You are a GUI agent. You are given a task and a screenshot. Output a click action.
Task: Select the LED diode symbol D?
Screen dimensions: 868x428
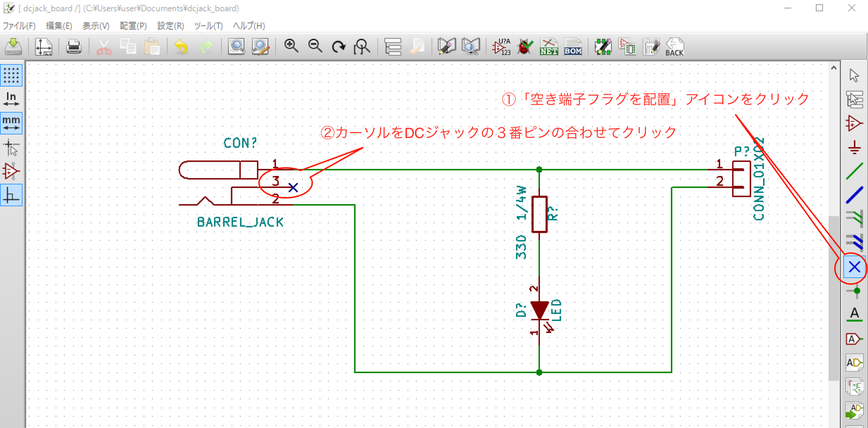pyautogui.click(x=539, y=311)
